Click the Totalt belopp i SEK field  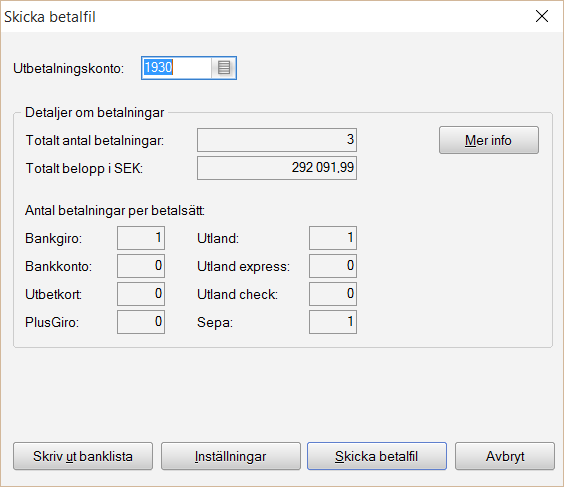coord(277,168)
